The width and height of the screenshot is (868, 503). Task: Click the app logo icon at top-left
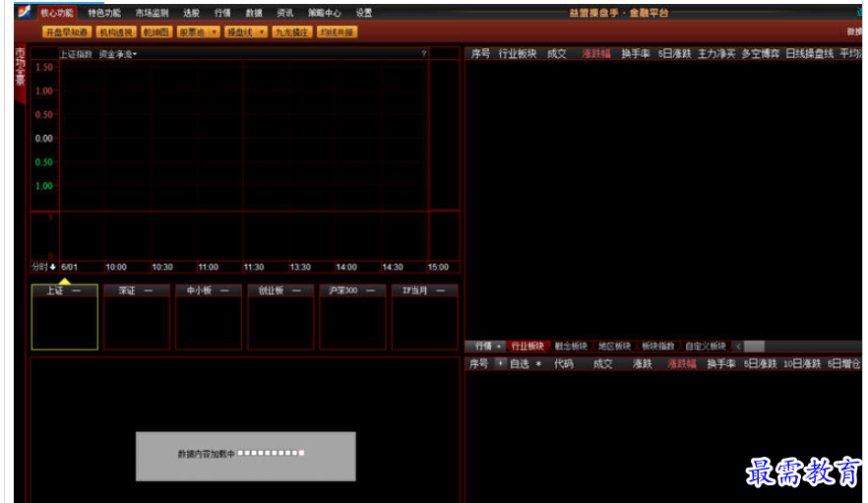[x=24, y=12]
